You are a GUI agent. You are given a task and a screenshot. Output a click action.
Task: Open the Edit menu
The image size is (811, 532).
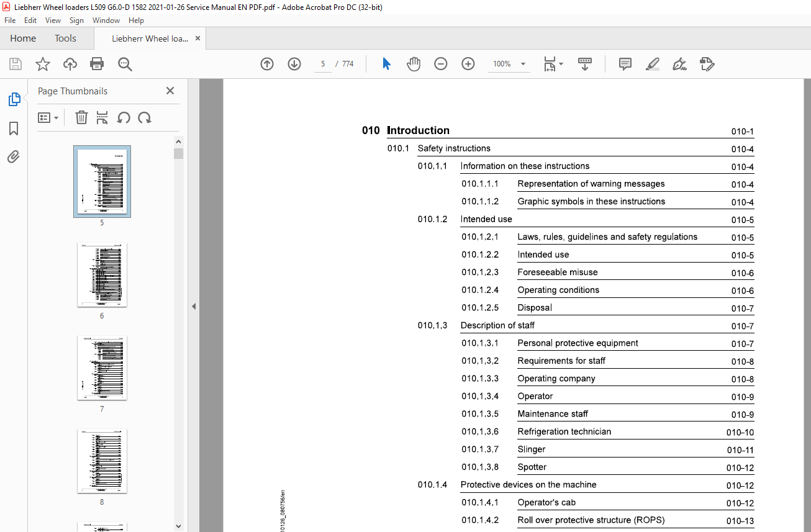pyautogui.click(x=30, y=20)
